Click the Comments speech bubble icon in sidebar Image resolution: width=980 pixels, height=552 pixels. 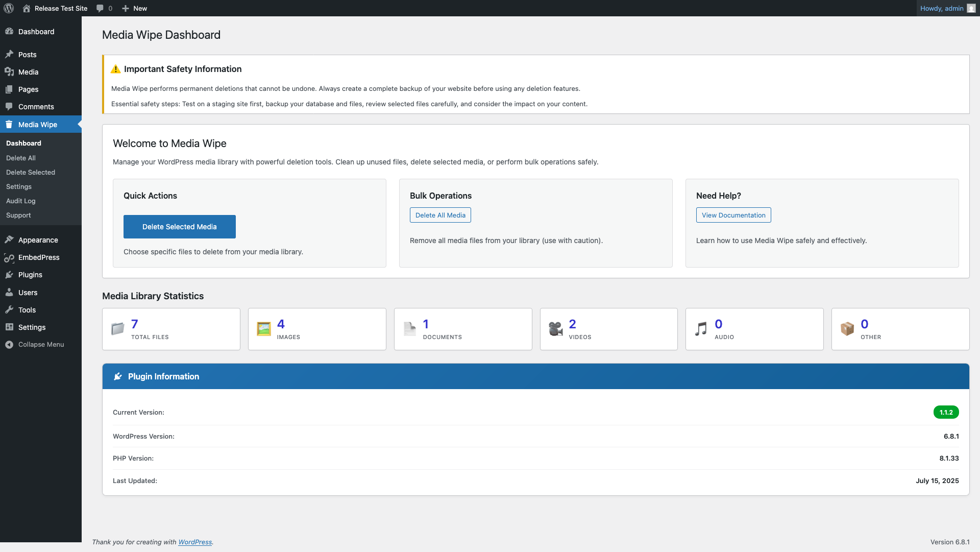9,107
